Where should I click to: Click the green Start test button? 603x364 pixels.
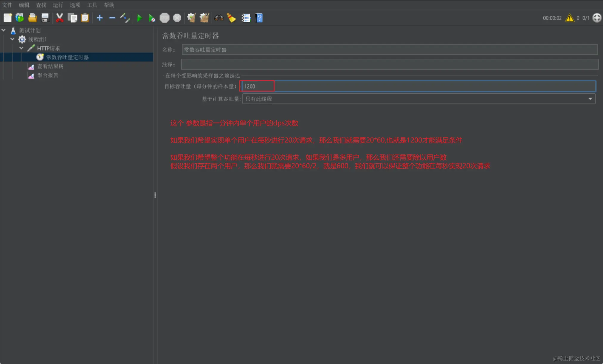tap(139, 18)
